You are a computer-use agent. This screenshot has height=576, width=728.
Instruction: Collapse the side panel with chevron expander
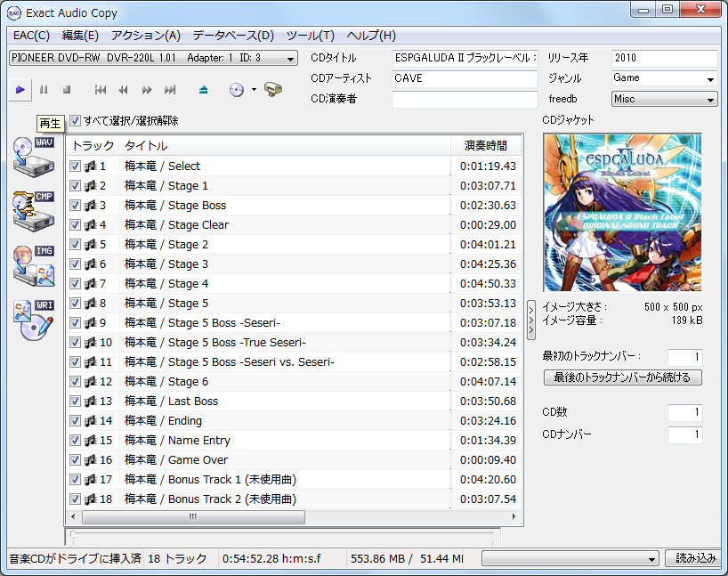point(531,320)
